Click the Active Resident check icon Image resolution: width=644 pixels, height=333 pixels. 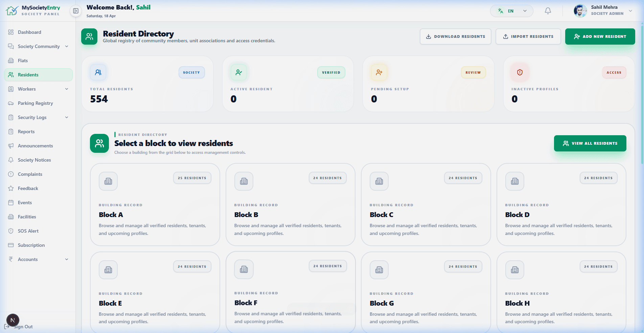tap(239, 72)
